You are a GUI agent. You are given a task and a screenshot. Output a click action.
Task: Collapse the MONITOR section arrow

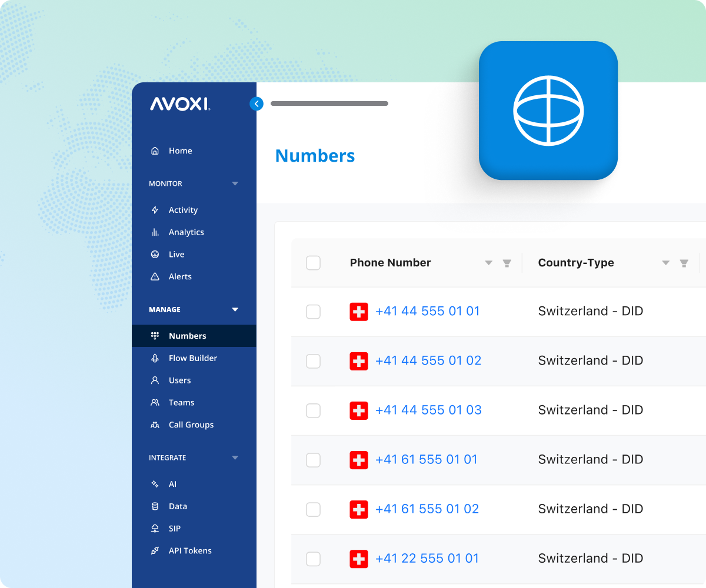[235, 183]
